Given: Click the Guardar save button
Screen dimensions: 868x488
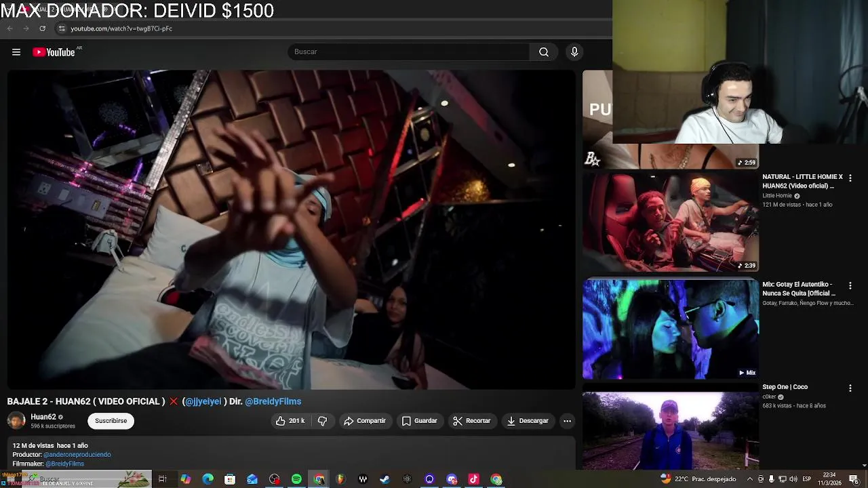Looking at the screenshot, I should click(x=420, y=421).
